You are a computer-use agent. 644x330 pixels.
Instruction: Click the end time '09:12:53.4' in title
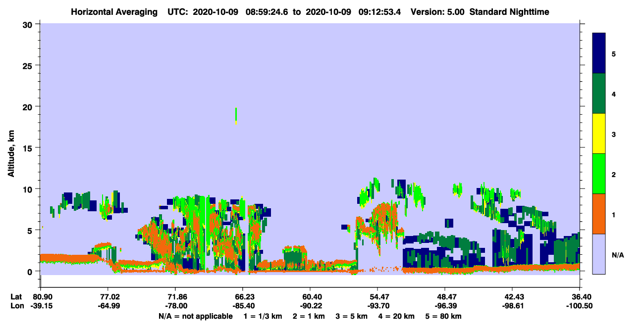coord(379,11)
